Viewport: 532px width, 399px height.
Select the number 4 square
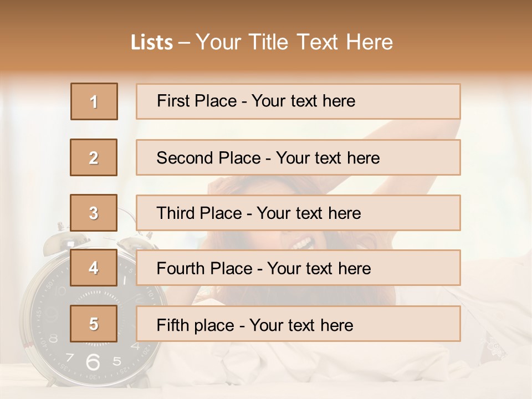(x=94, y=268)
